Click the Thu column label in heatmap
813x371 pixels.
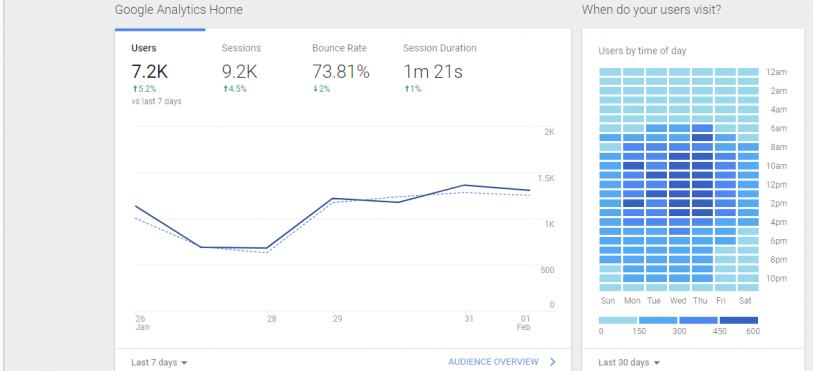click(x=700, y=301)
